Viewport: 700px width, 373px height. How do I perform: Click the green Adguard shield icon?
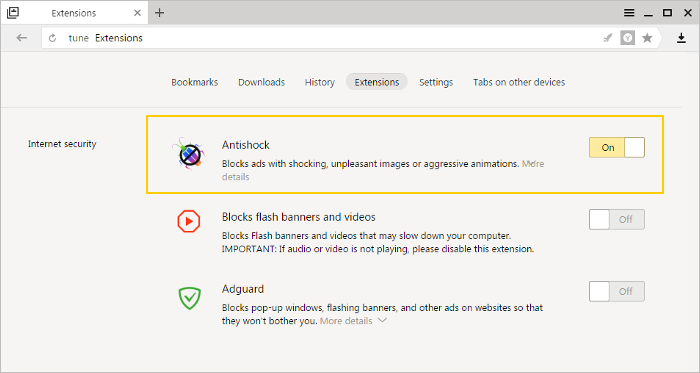[189, 298]
